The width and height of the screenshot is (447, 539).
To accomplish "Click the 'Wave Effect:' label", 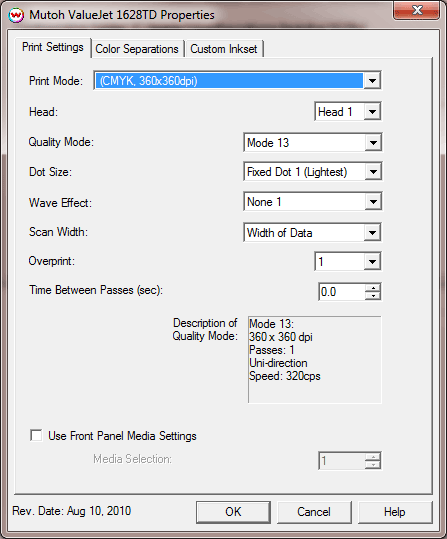I will [x=61, y=203].
